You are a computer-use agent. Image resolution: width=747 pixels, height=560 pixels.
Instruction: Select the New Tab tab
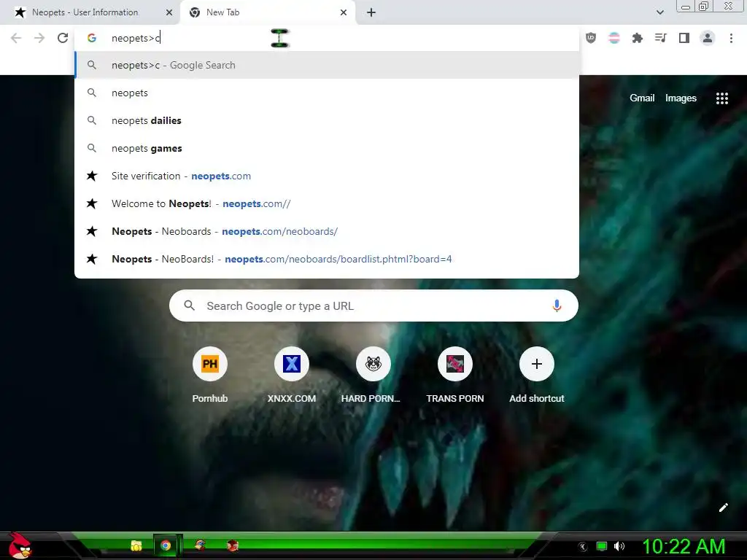click(x=267, y=12)
